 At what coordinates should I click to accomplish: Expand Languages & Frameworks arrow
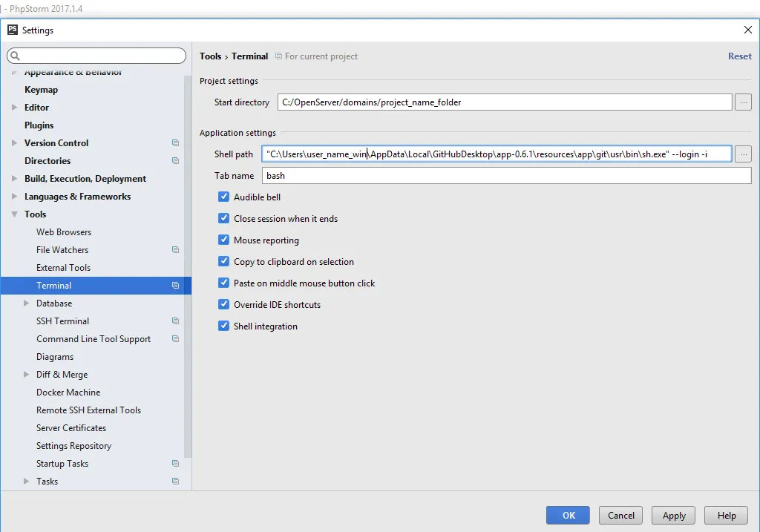tap(15, 196)
